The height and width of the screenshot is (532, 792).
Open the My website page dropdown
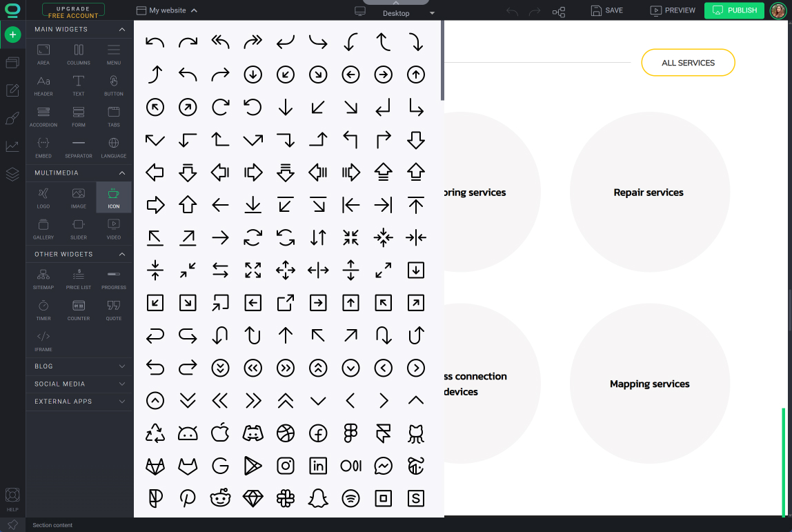click(x=167, y=10)
